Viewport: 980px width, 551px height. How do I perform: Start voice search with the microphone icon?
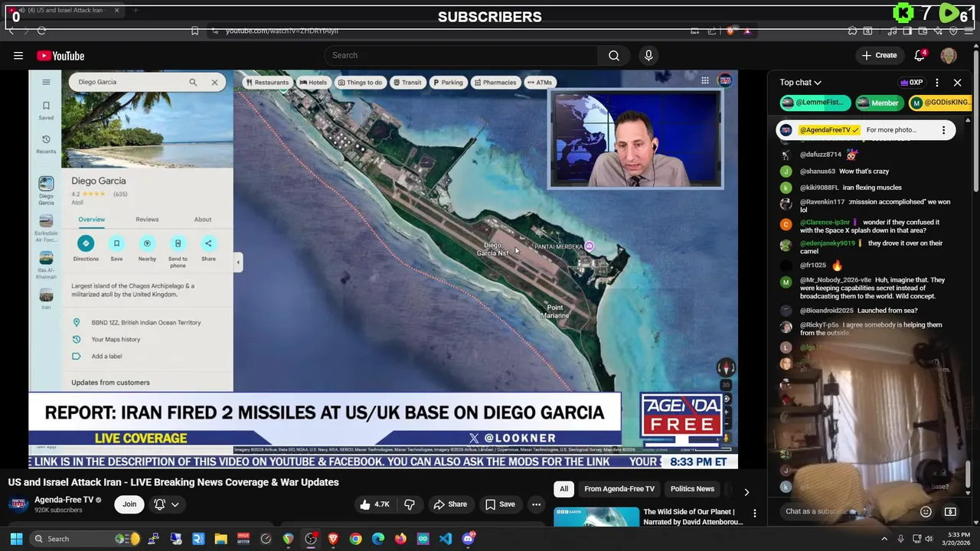[648, 55]
